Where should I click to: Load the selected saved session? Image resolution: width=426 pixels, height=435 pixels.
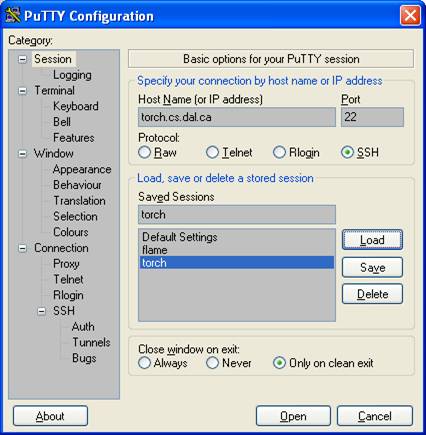tap(372, 240)
